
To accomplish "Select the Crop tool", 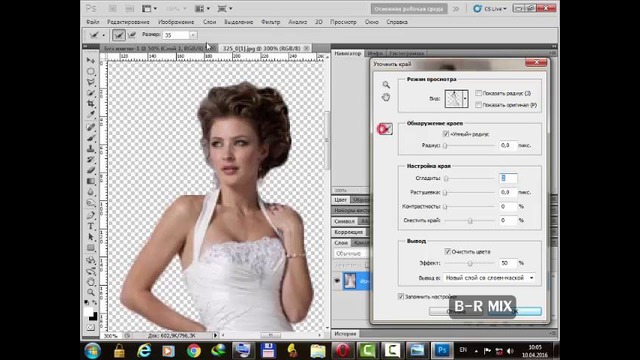I will (x=91, y=104).
